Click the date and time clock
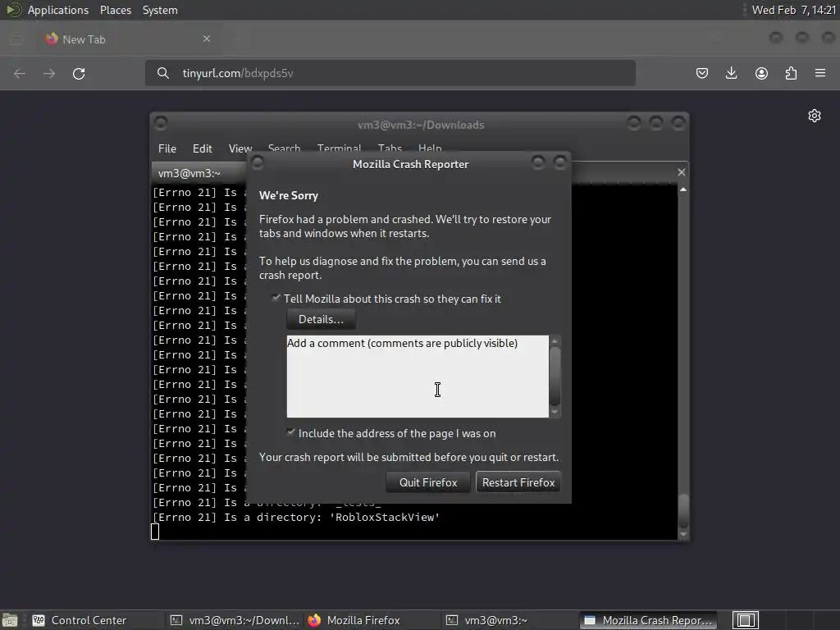Image resolution: width=840 pixels, height=630 pixels. [x=793, y=10]
